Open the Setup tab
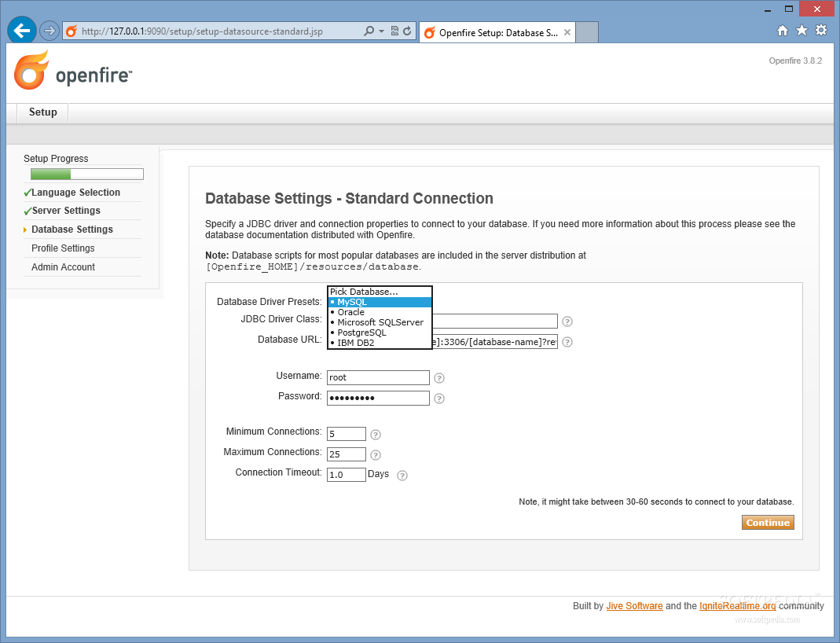Image resolution: width=840 pixels, height=643 pixels. 43,112
